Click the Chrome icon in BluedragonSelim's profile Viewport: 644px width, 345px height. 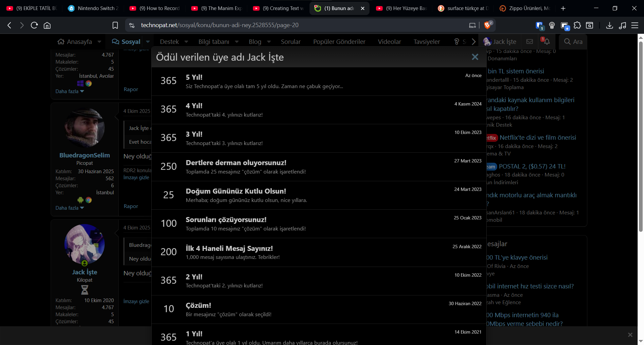[x=89, y=200]
